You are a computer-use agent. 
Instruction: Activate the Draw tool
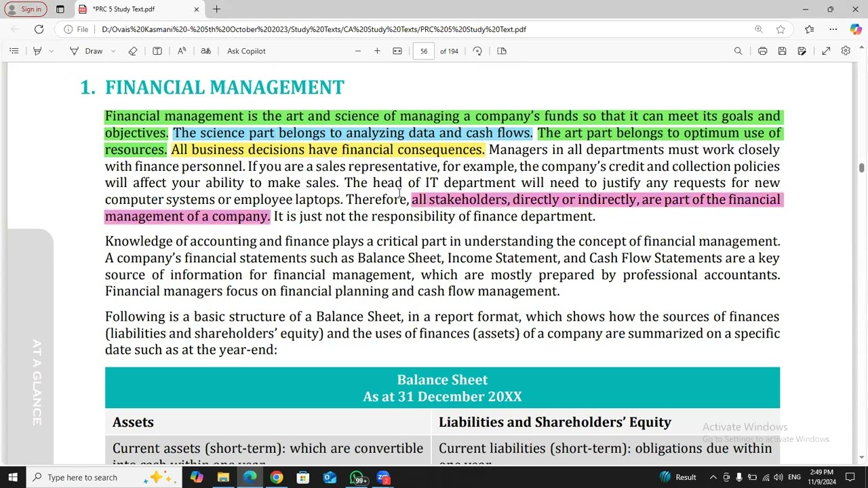(87, 51)
